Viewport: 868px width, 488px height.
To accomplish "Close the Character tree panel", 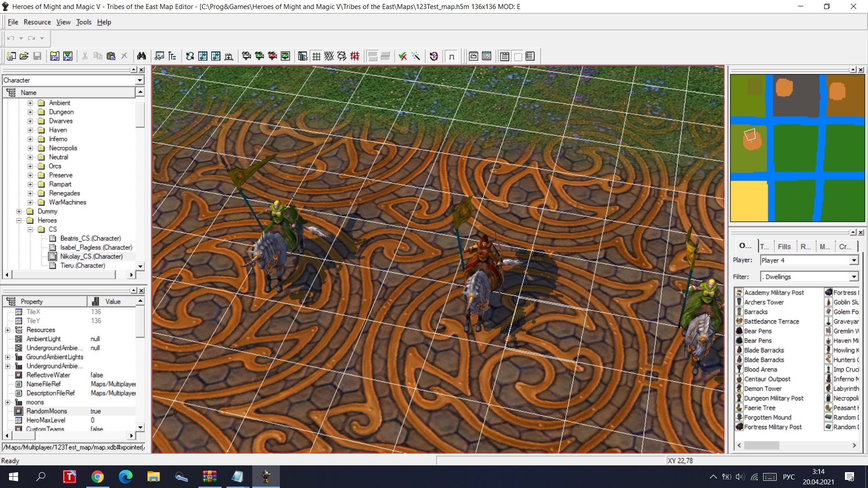I will coord(142,70).
